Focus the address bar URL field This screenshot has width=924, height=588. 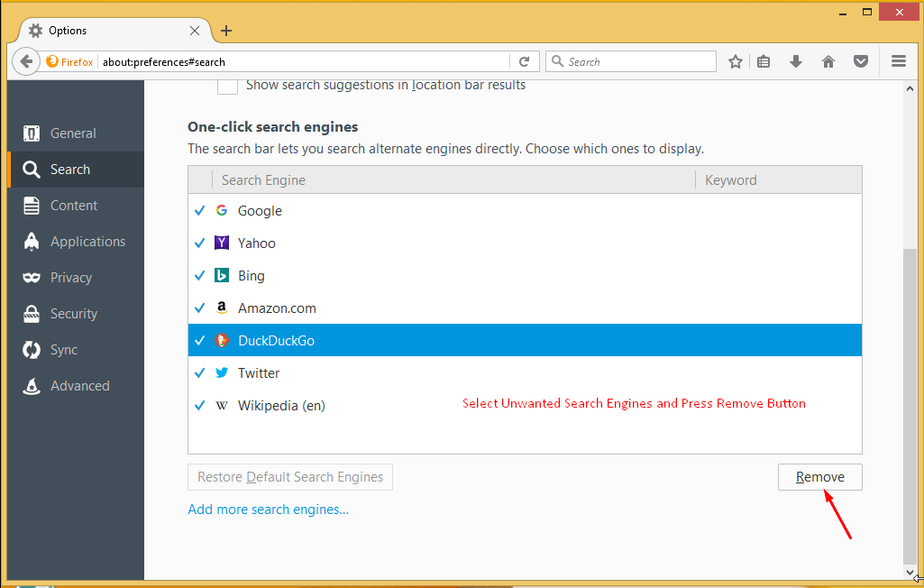[304, 62]
